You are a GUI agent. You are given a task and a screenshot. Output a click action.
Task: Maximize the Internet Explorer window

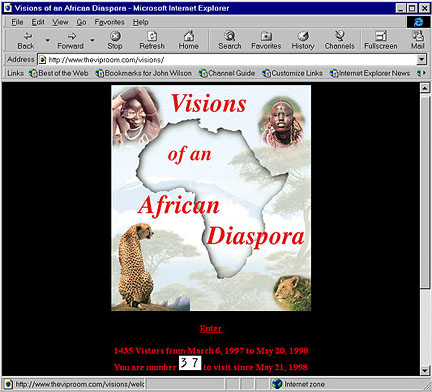(412, 8)
